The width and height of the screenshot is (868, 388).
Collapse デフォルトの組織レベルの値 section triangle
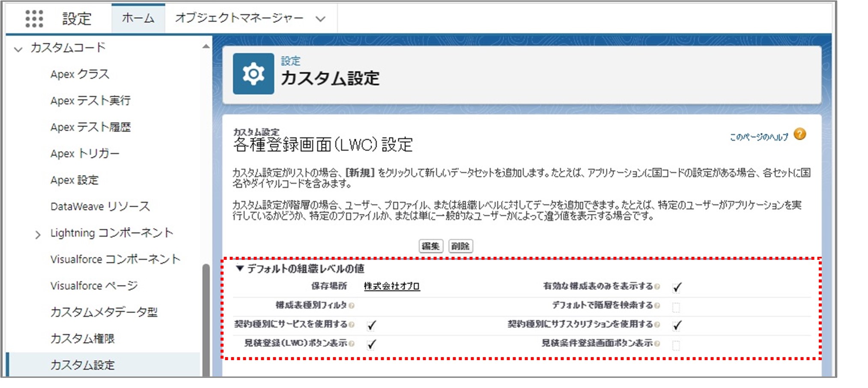[240, 268]
